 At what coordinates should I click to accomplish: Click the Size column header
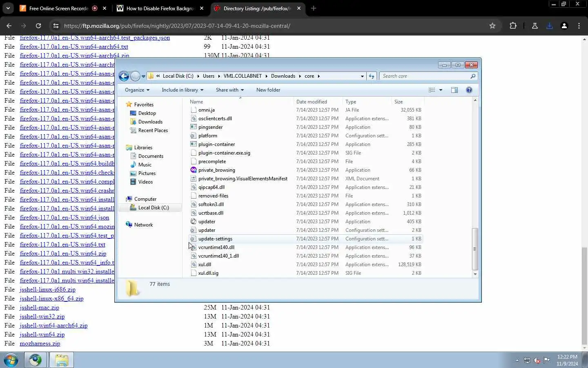(x=408, y=102)
